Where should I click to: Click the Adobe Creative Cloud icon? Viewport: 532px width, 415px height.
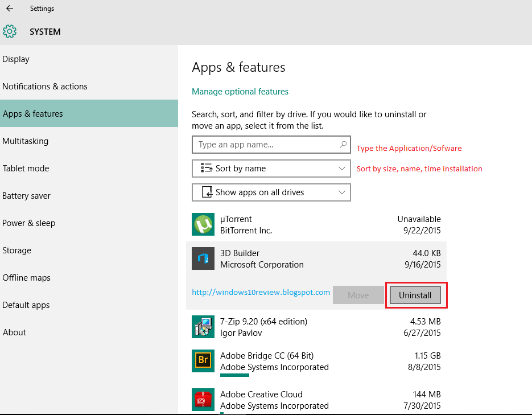203,400
